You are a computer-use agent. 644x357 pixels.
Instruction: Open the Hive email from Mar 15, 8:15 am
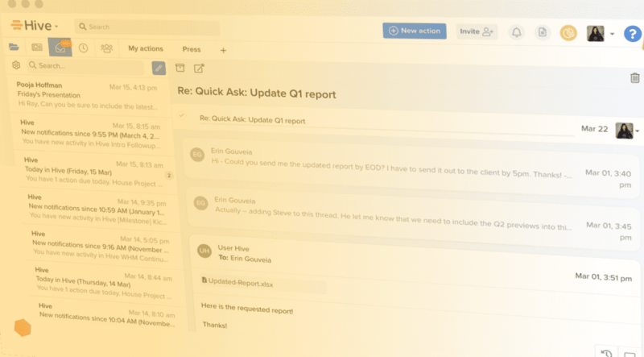91,134
